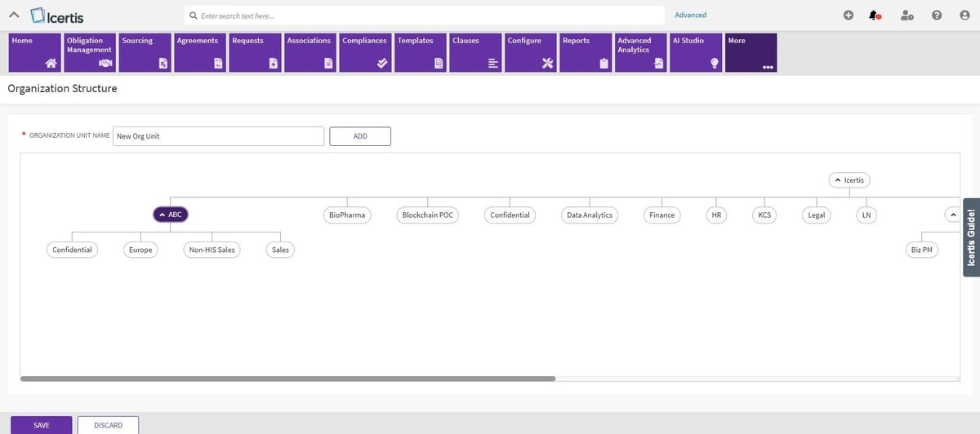This screenshot has height=434, width=980.
Task: Select the Europe node
Action: pyautogui.click(x=140, y=250)
